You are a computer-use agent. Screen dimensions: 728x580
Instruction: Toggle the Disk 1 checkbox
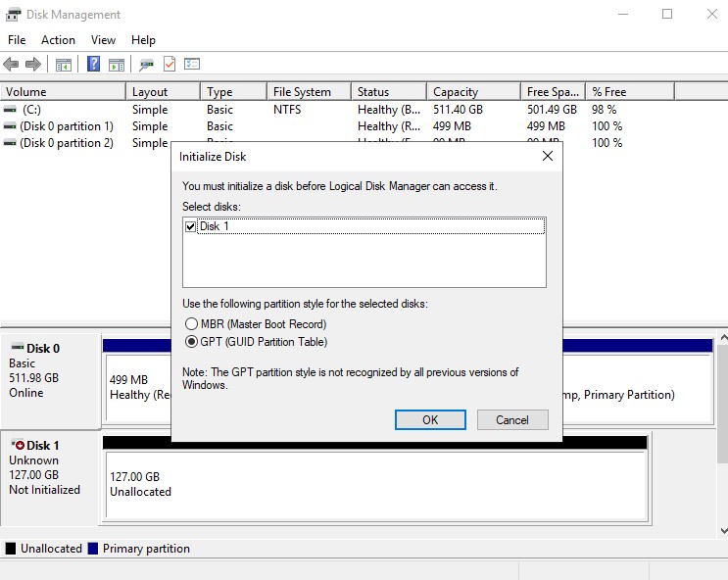(190, 226)
